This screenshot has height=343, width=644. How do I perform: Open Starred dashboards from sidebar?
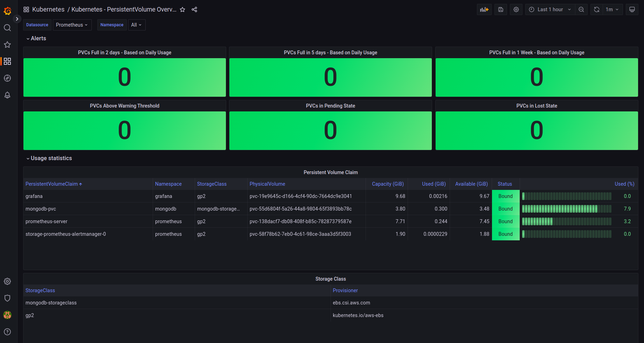pyautogui.click(x=7, y=44)
